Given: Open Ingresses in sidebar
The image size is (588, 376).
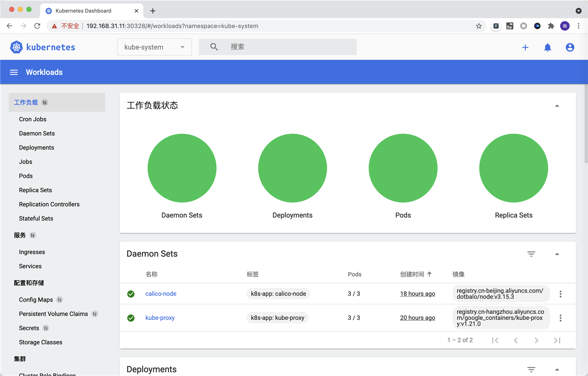Looking at the screenshot, I should click(x=32, y=252).
